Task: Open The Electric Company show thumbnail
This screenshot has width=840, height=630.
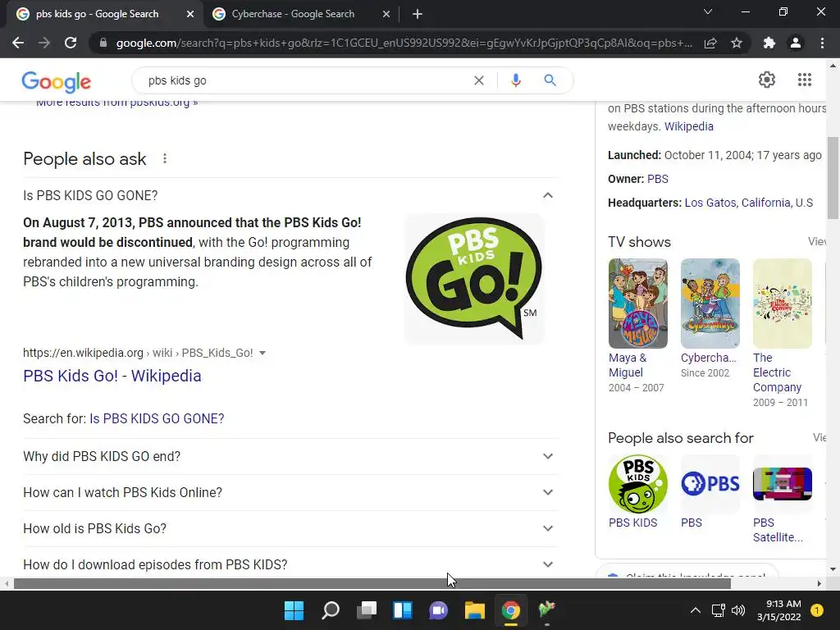Action: (x=782, y=304)
